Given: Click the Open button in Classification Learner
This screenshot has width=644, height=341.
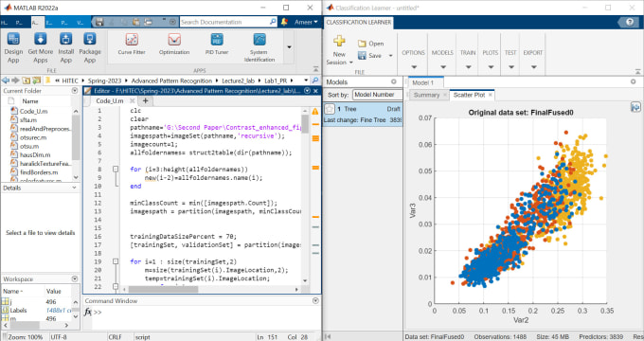Looking at the screenshot, I should coord(371,44).
